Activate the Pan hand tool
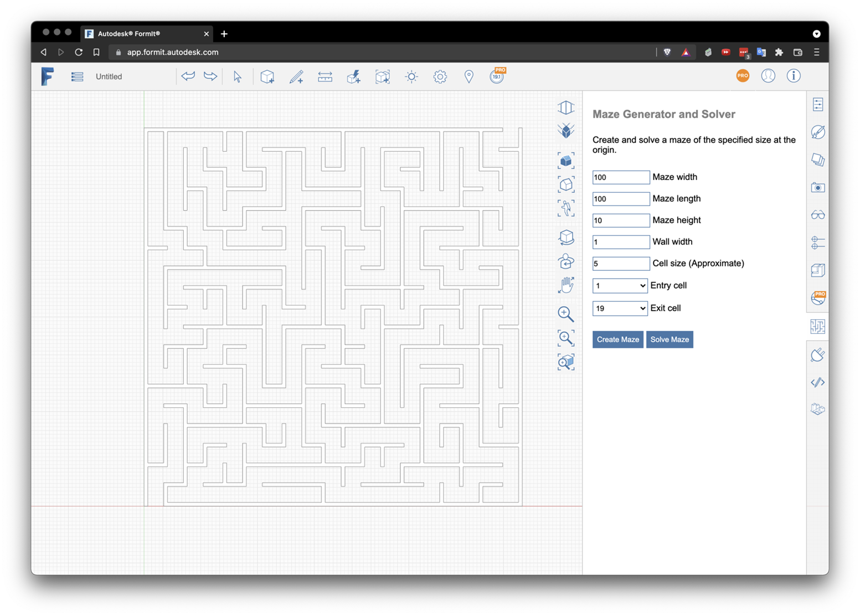Viewport: 860px width, 616px height. click(565, 285)
